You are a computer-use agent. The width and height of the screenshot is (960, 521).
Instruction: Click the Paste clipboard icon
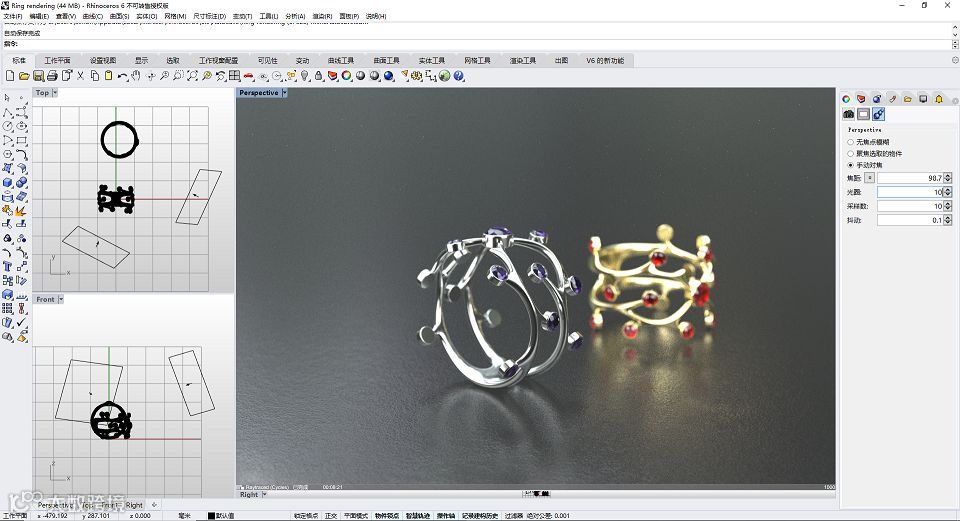[108, 76]
